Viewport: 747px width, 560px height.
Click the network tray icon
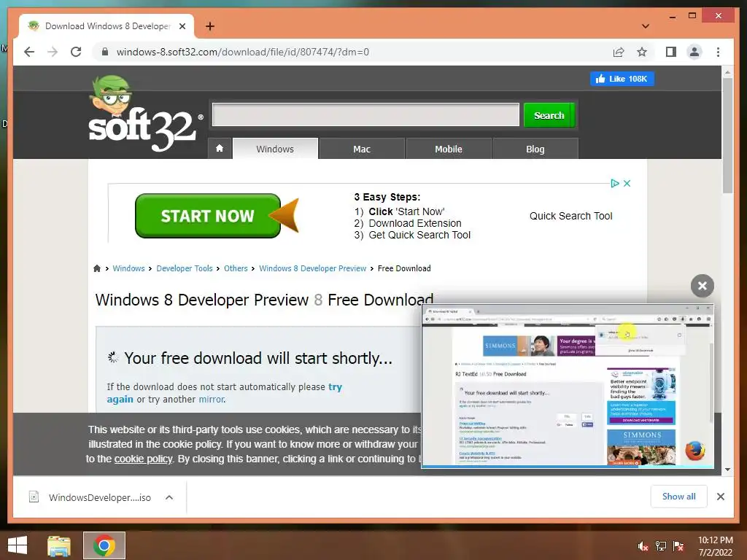(661, 545)
